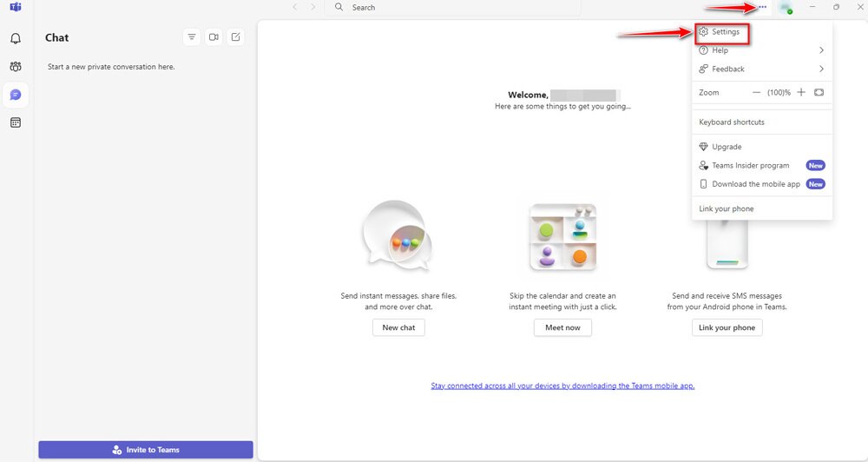This screenshot has width=868, height=462.
Task: Click Link your phone button below image
Action: point(727,327)
